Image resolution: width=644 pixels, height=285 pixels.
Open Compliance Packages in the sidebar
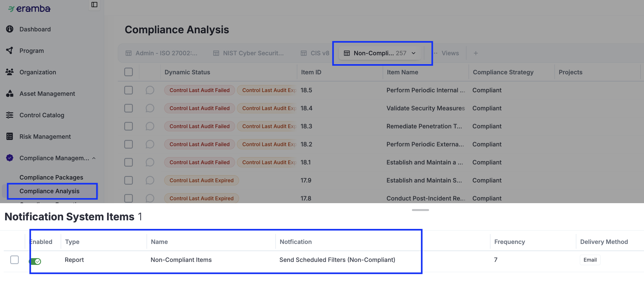click(x=51, y=177)
